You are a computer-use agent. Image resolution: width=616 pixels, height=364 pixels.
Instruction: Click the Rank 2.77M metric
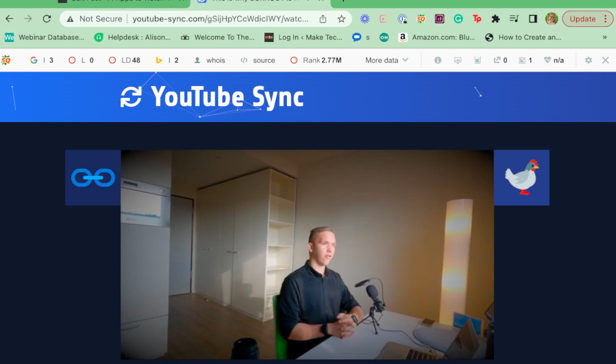click(315, 60)
